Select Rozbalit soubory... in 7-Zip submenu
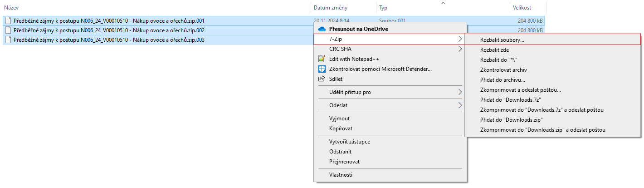 pos(552,40)
